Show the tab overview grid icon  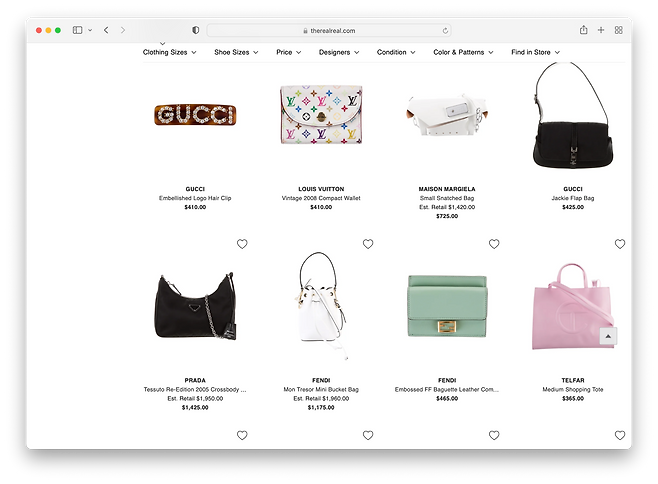click(x=619, y=30)
